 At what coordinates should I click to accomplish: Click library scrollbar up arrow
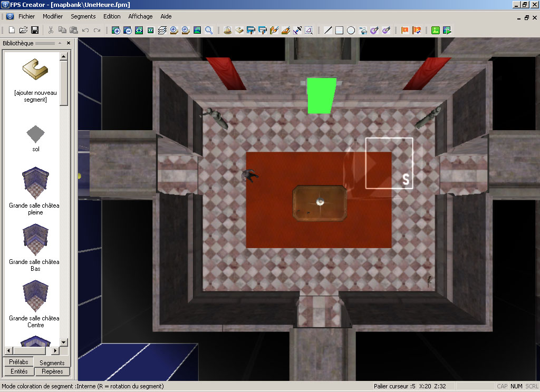point(64,56)
